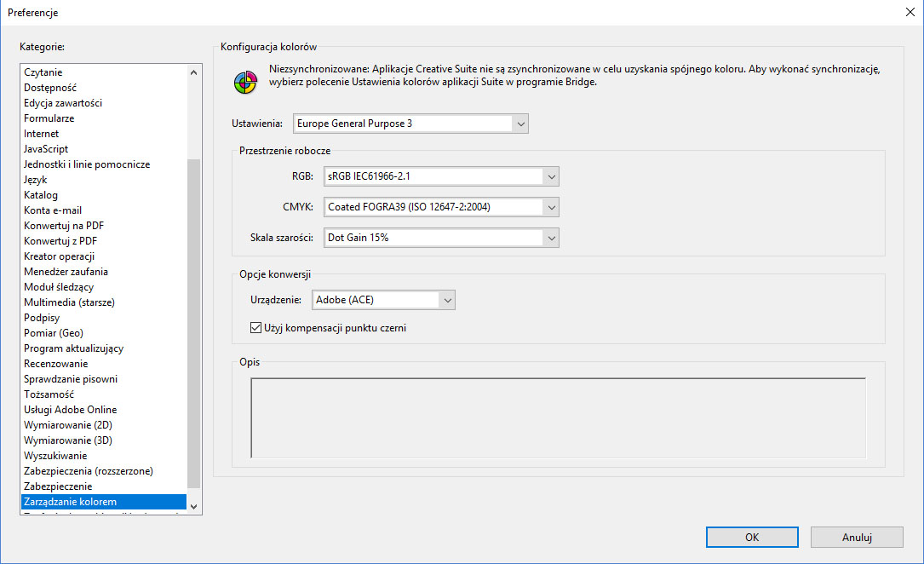Click the category list scrollbar thumb

[x=194, y=324]
